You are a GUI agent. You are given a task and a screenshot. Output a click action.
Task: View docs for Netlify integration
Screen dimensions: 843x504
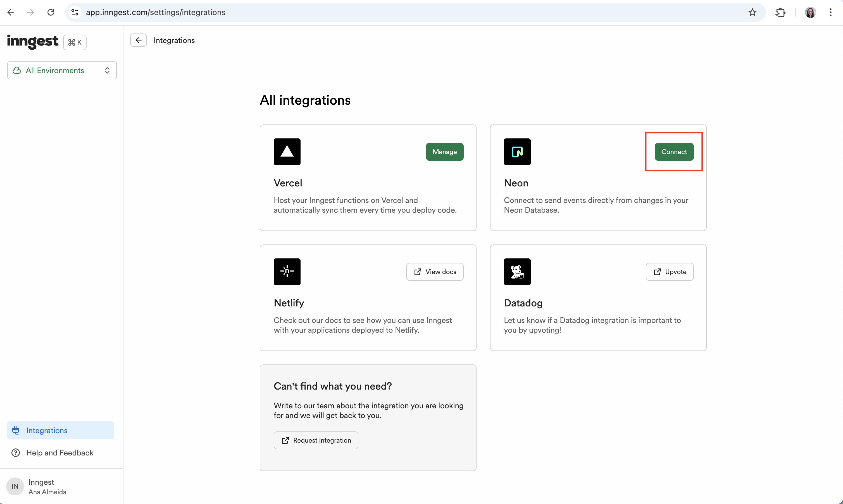[435, 272]
